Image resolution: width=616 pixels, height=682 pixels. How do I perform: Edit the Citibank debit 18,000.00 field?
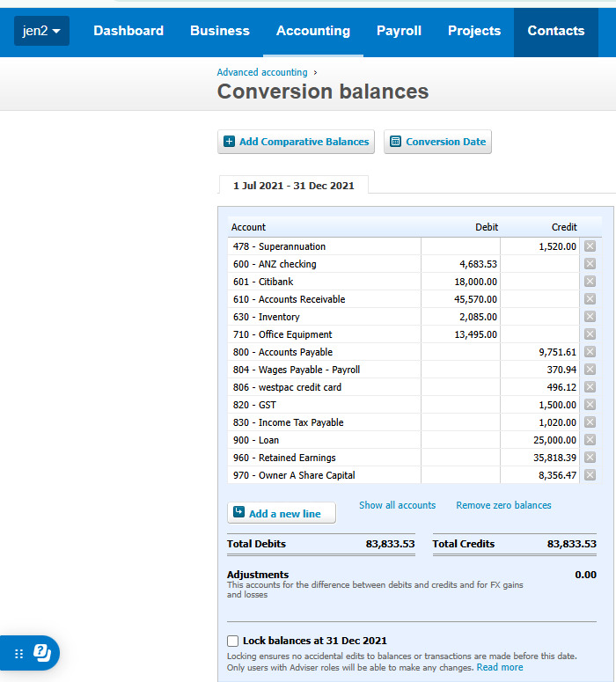pyautogui.click(x=460, y=282)
